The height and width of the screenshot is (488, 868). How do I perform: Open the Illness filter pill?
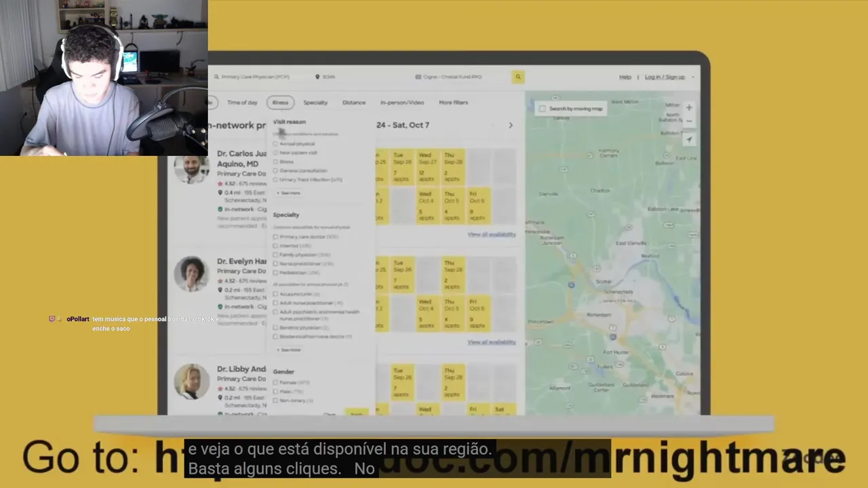pyautogui.click(x=280, y=102)
